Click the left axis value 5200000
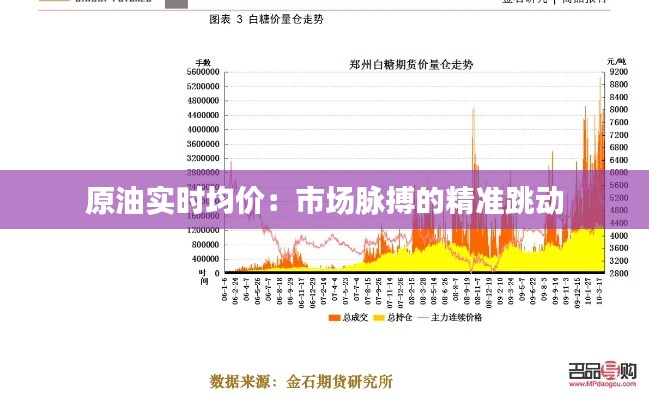 [203, 87]
